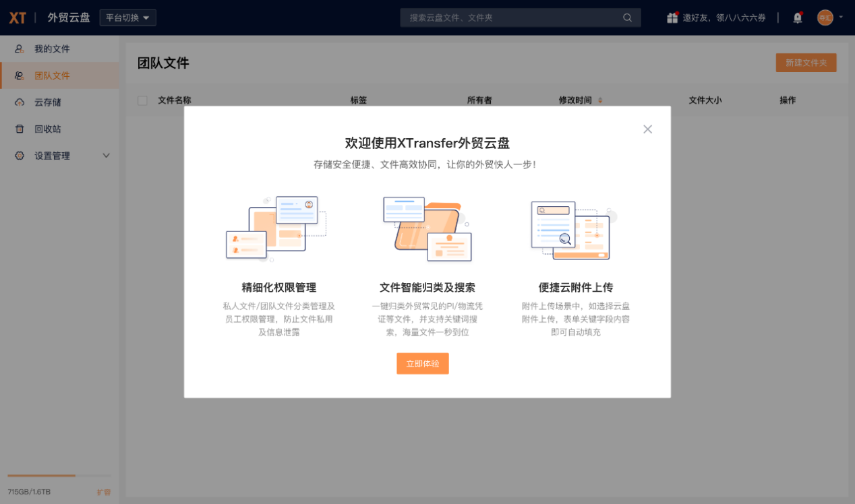Click the 设置管理 gear icon
Image resolution: width=855 pixels, height=504 pixels.
(x=20, y=156)
